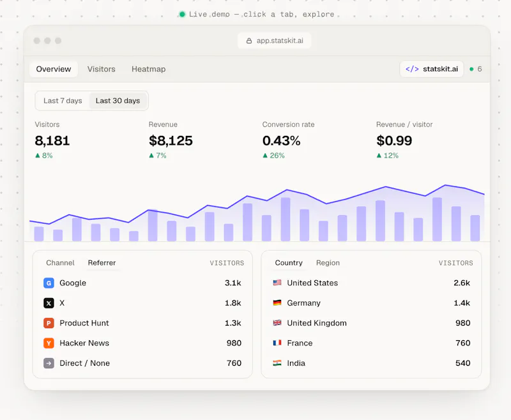Click the green Live demo status dot
The image size is (511, 420).
coord(182,14)
